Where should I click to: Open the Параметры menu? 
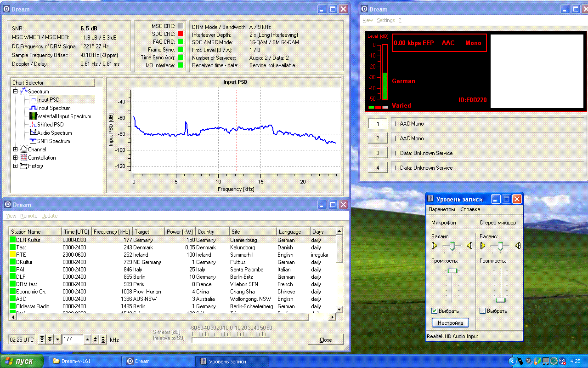tap(442, 209)
